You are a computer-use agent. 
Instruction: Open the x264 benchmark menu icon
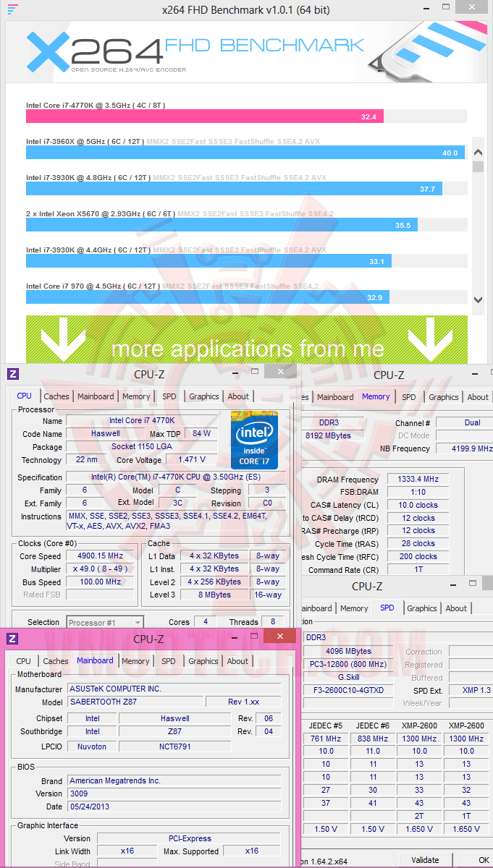[x=12, y=9]
